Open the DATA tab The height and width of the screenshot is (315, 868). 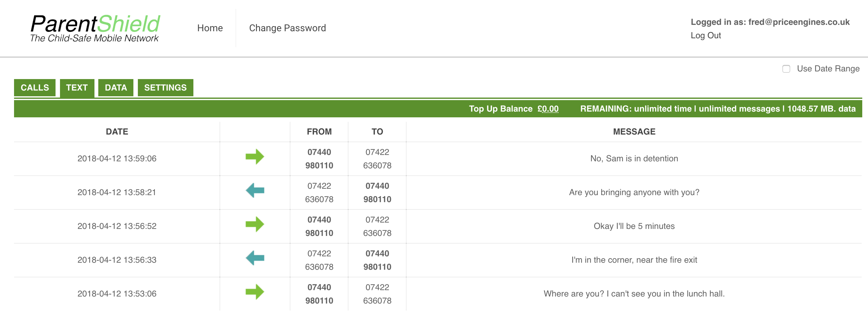116,87
